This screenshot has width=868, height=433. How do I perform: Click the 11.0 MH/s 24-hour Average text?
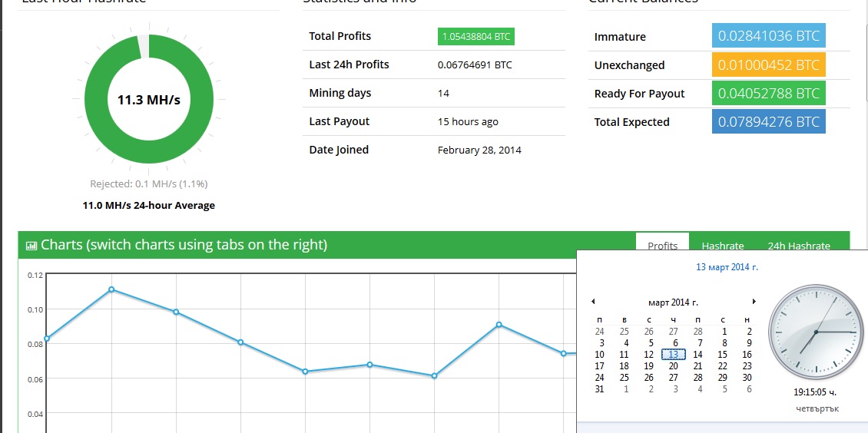[x=148, y=206]
